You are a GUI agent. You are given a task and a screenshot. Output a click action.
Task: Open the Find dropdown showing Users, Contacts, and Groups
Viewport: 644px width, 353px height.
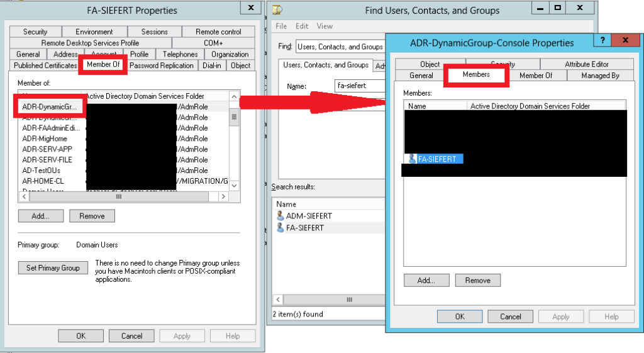click(340, 47)
